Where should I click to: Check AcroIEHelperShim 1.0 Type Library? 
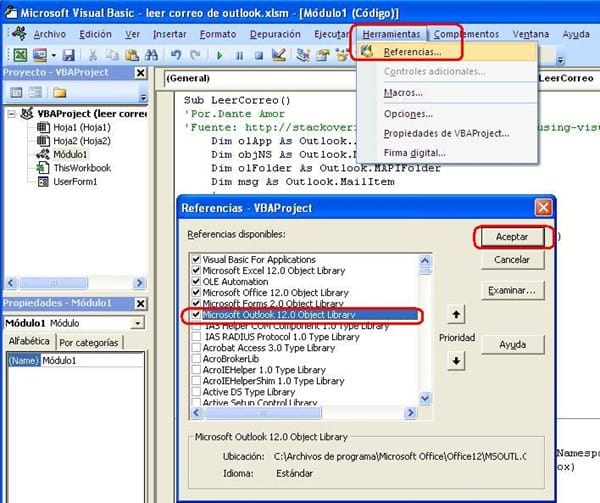tap(196, 381)
